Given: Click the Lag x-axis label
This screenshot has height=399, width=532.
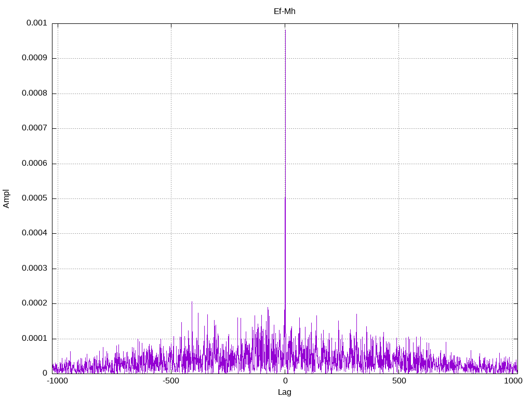Looking at the screenshot, I should pos(284,392).
